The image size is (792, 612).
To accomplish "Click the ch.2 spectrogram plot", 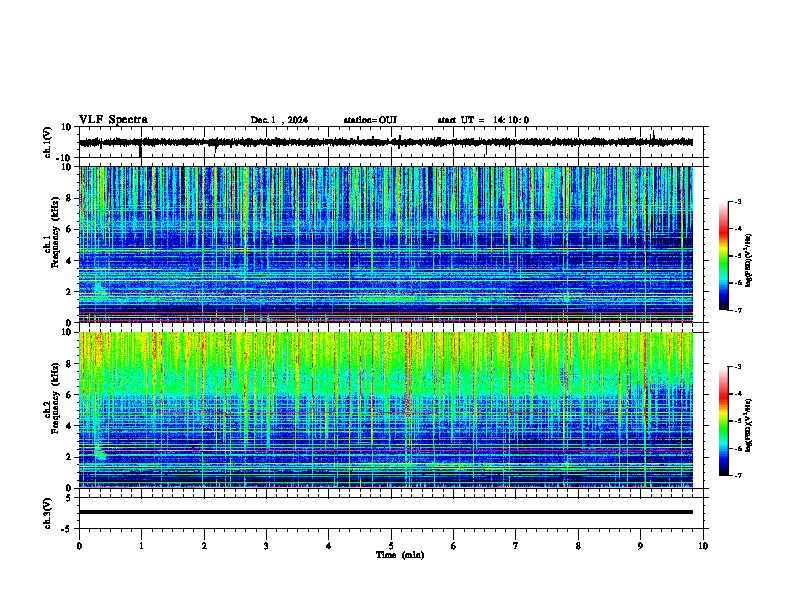I will [386, 410].
